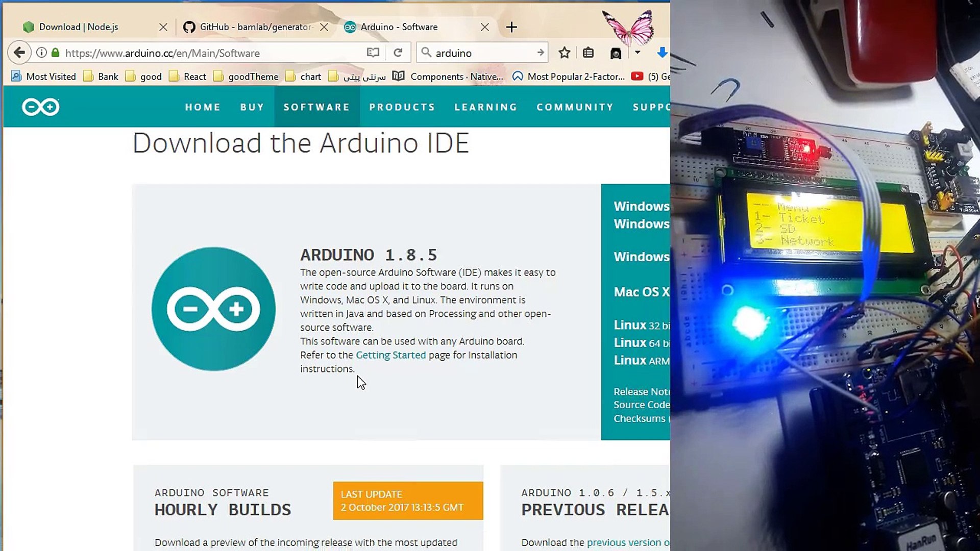980x551 pixels.
Task: Open COMMUNITY in Arduino navigation
Action: 575,107
